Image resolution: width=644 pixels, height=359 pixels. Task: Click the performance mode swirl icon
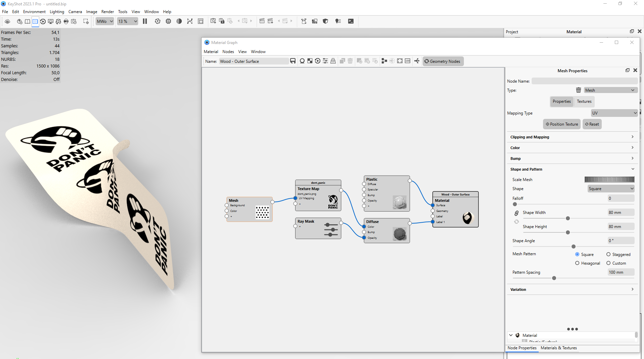157,21
